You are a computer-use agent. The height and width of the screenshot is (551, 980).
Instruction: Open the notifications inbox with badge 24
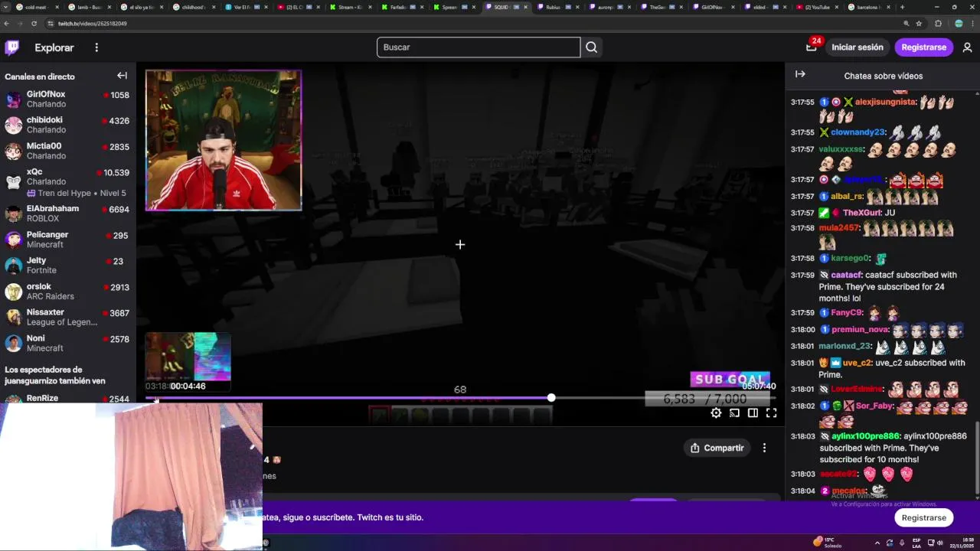coord(812,47)
